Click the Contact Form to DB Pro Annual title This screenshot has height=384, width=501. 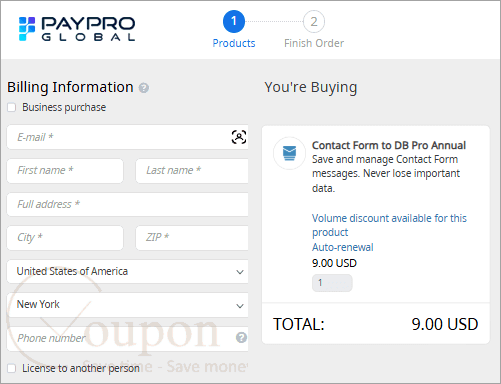tap(389, 145)
